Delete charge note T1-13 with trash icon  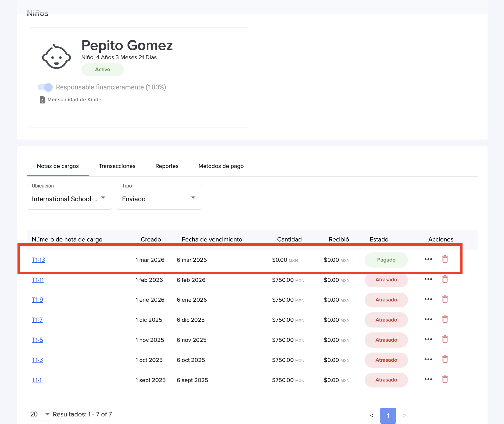click(x=445, y=259)
